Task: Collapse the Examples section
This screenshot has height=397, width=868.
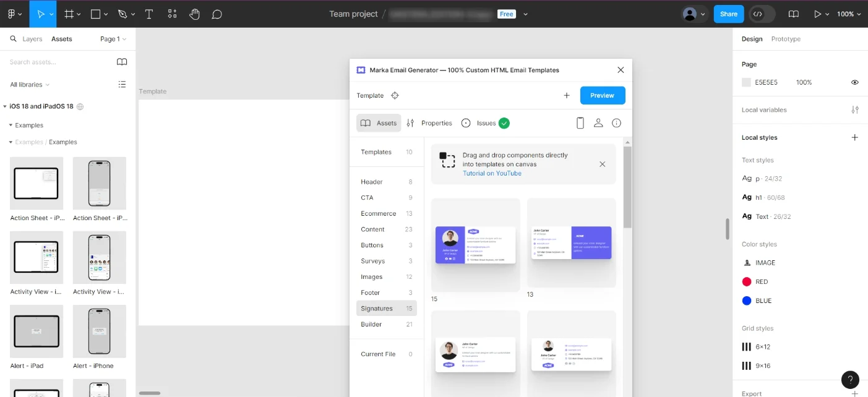Action: 11,125
